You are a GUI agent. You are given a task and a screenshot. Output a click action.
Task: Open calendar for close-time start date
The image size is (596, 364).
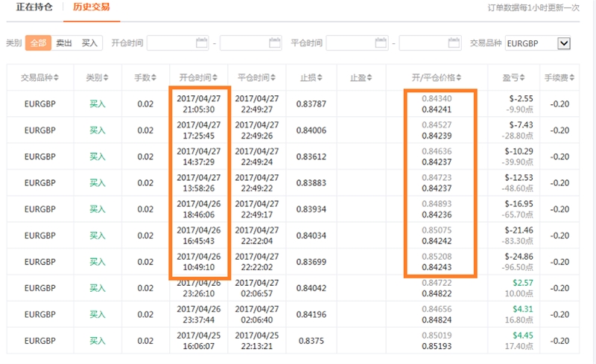(x=381, y=42)
